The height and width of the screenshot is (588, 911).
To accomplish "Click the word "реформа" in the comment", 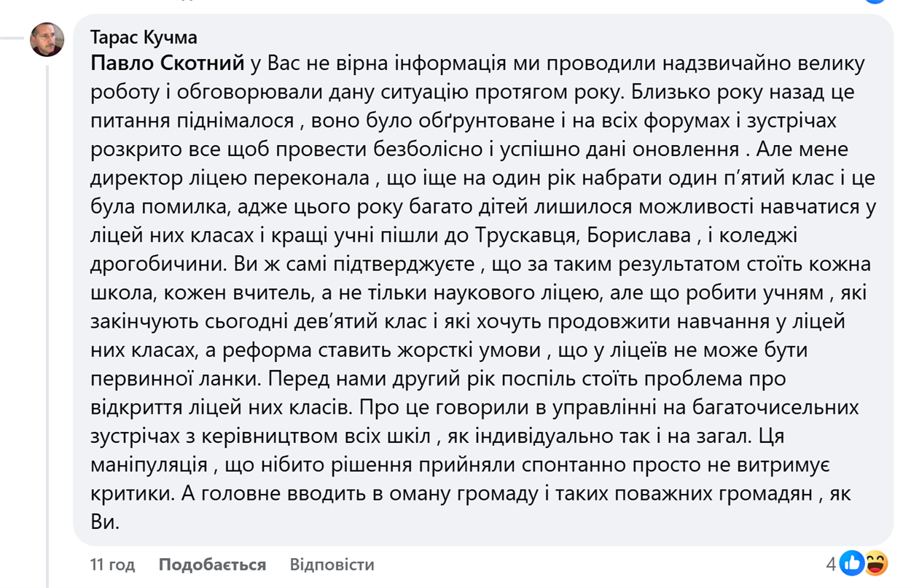I will coord(271,350).
